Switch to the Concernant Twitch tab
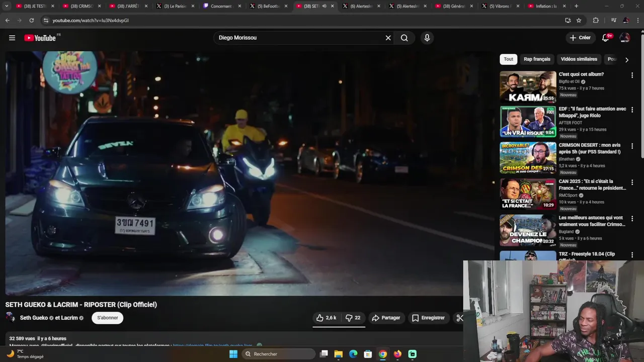 pos(221,6)
